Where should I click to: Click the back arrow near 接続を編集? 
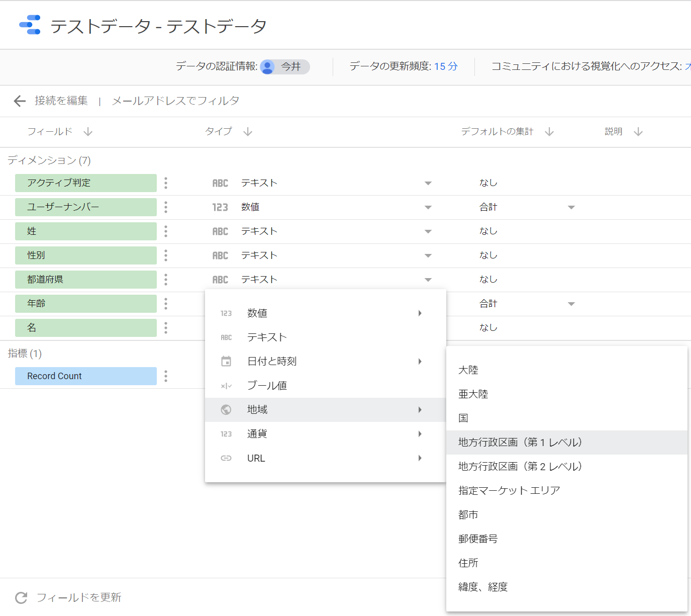point(19,101)
